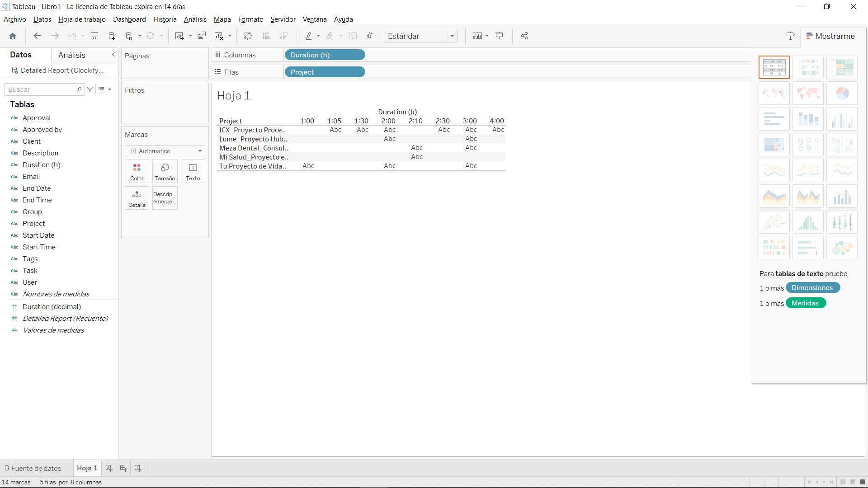The height and width of the screenshot is (488, 868).
Task: Click inside the Buscar search field
Action: (41, 89)
